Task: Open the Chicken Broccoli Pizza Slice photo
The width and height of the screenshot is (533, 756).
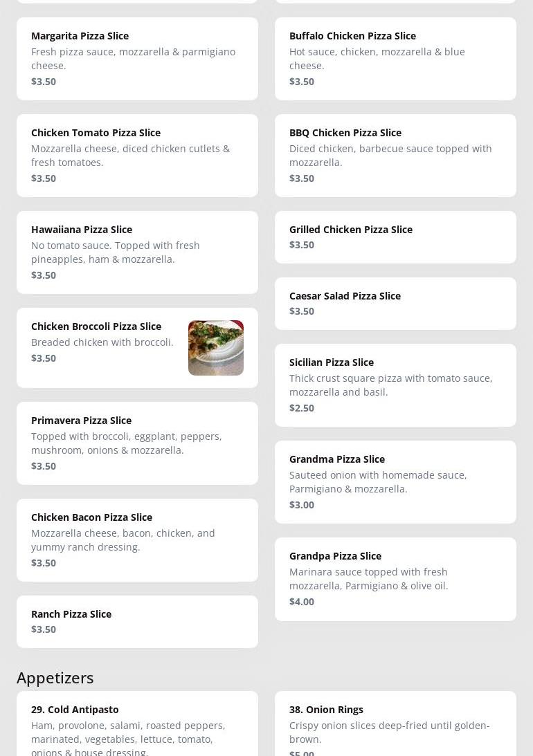Action: (215, 348)
